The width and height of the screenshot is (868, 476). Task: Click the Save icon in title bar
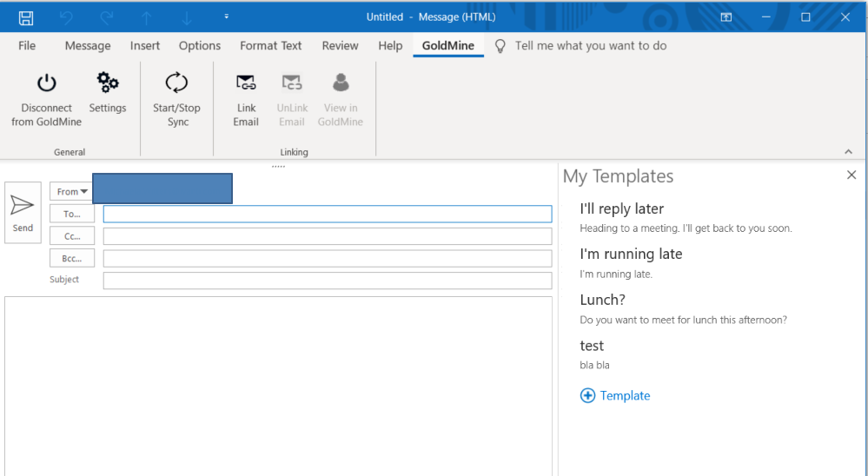click(26, 17)
